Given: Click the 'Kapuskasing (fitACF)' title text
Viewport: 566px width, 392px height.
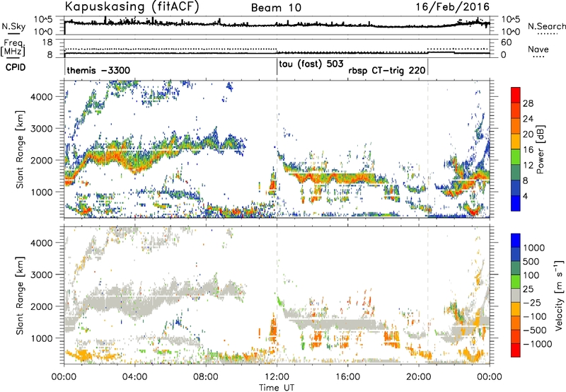Looking at the screenshot, I should pyautogui.click(x=132, y=6).
